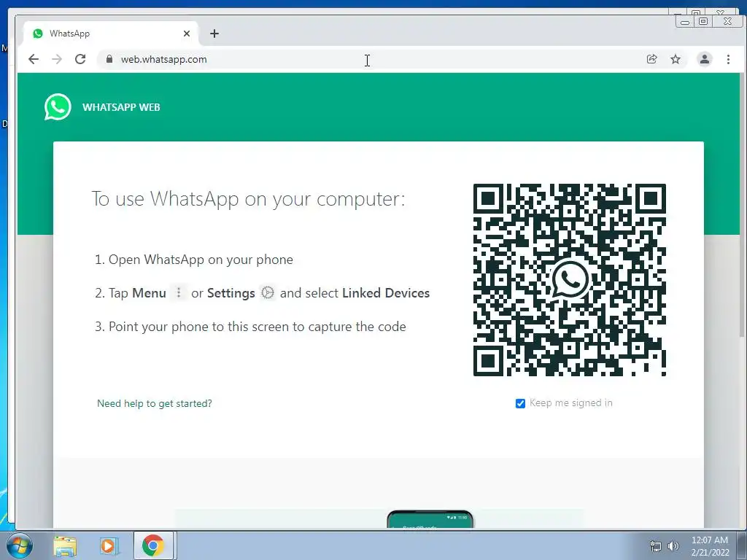The width and height of the screenshot is (747, 560).
Task: Open the Windows Start menu
Action: pos(20,545)
